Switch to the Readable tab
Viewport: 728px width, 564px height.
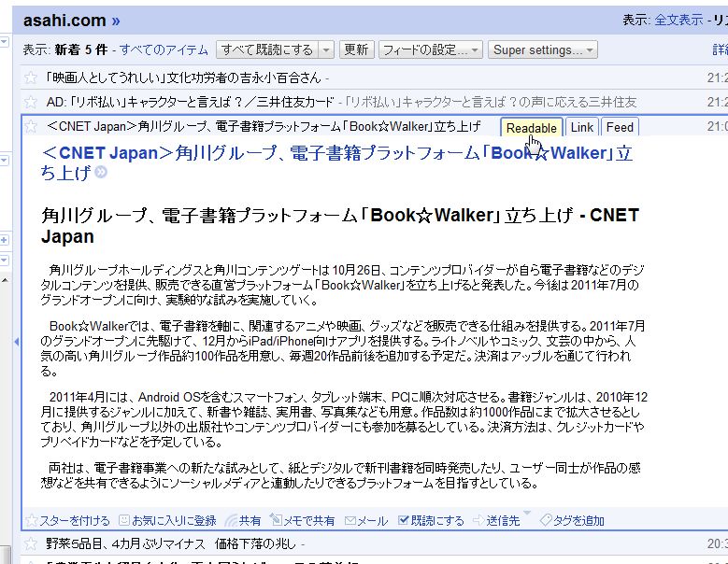click(x=531, y=128)
